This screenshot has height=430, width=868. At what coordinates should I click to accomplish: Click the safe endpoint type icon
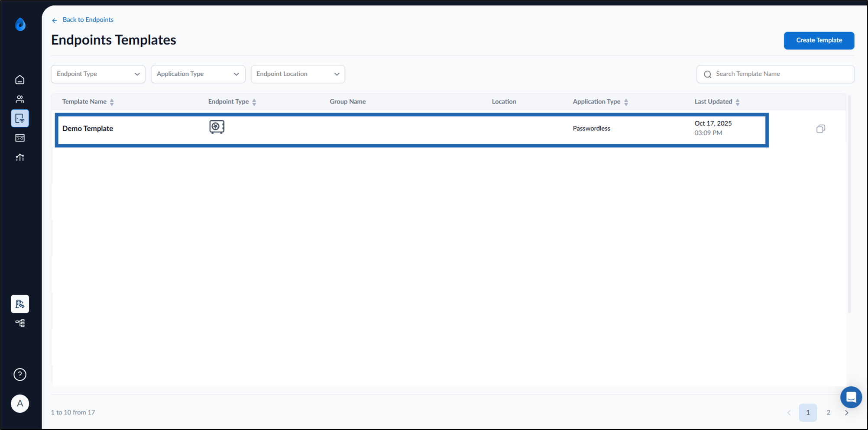tap(217, 127)
